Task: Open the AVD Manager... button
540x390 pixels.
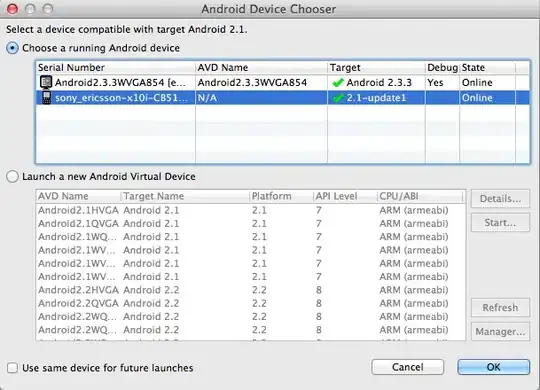Action: 500,331
